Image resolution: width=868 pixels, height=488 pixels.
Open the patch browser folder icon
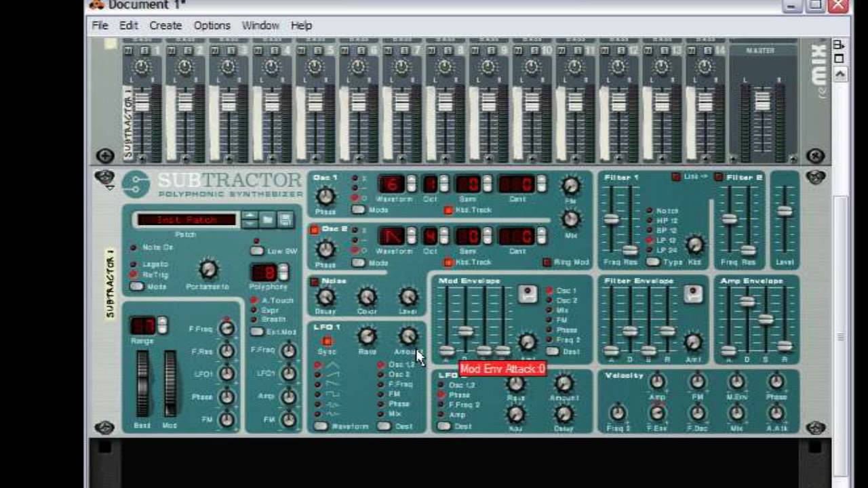[267, 220]
